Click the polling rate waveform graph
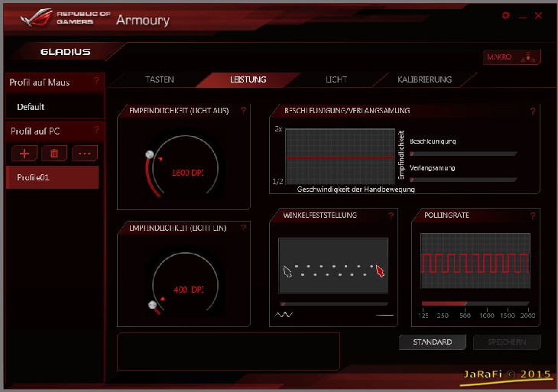 475,261
